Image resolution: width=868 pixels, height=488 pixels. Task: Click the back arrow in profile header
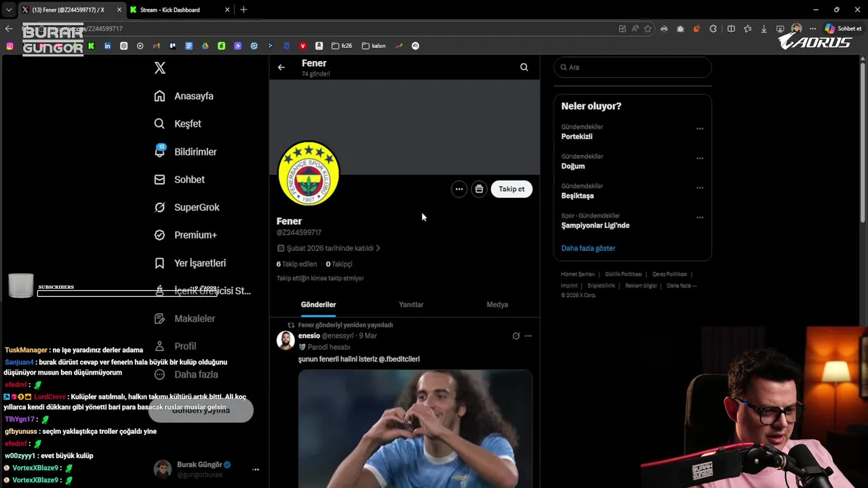click(281, 67)
